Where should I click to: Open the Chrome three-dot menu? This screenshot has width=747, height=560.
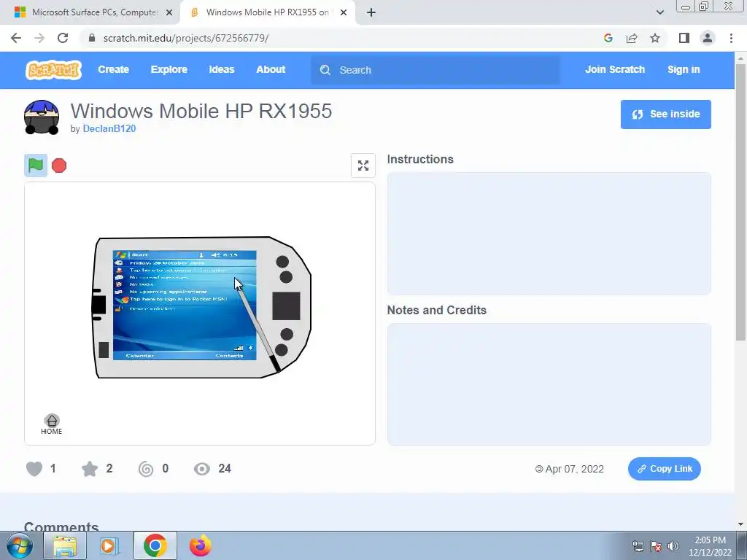pyautogui.click(x=731, y=38)
